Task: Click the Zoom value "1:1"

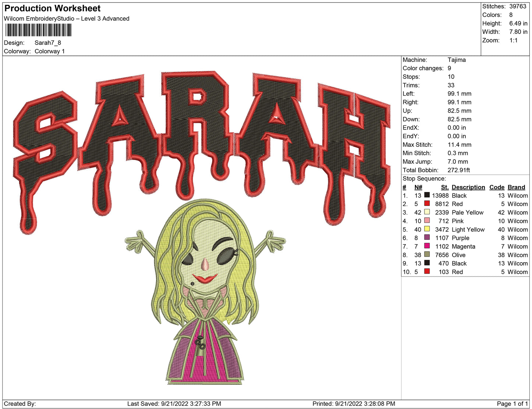Action: point(514,40)
